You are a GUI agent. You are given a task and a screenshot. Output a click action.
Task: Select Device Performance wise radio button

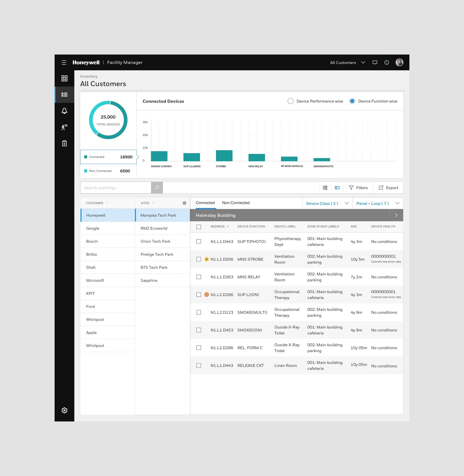pos(290,101)
